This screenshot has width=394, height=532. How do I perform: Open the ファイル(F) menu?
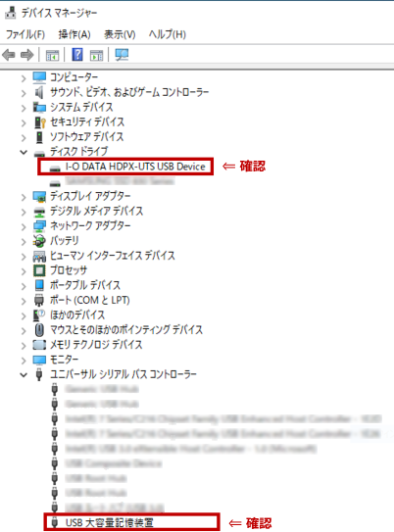(25, 34)
